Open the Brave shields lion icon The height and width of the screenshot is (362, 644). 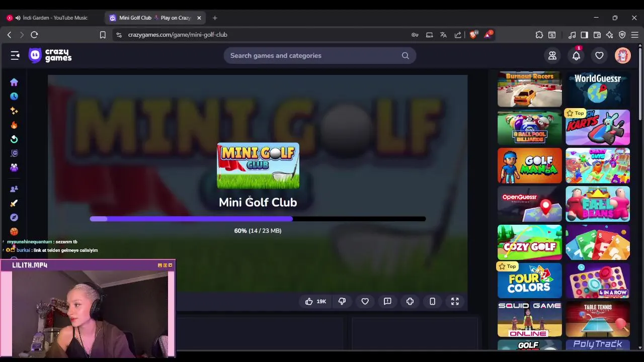[473, 35]
